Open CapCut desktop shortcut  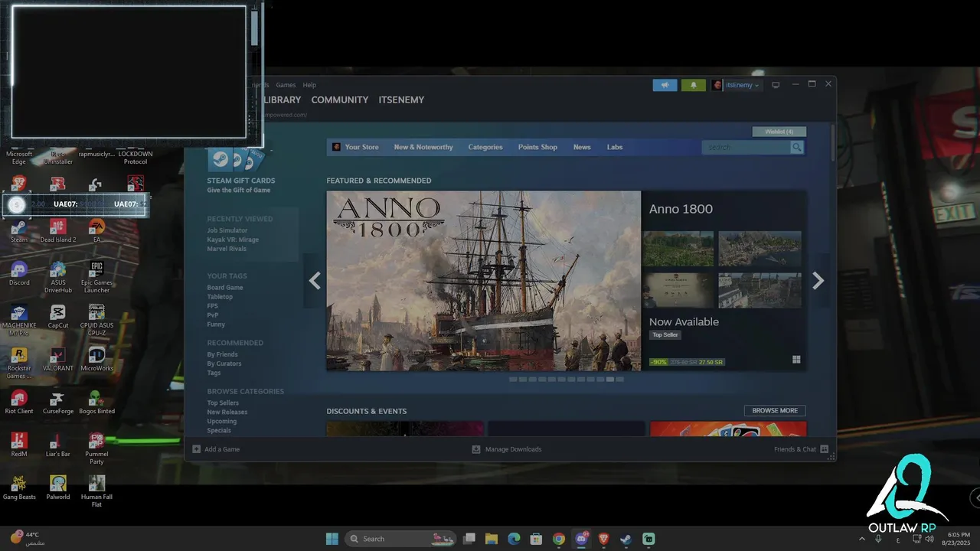pyautogui.click(x=57, y=316)
